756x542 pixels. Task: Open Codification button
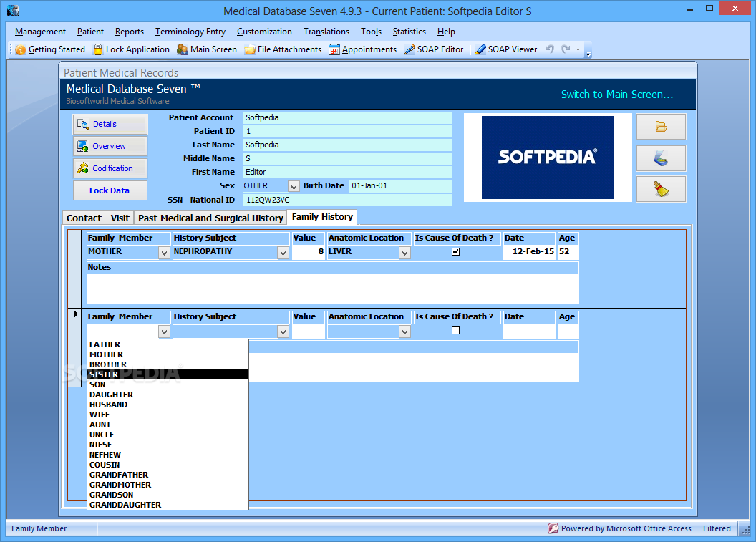click(110, 168)
